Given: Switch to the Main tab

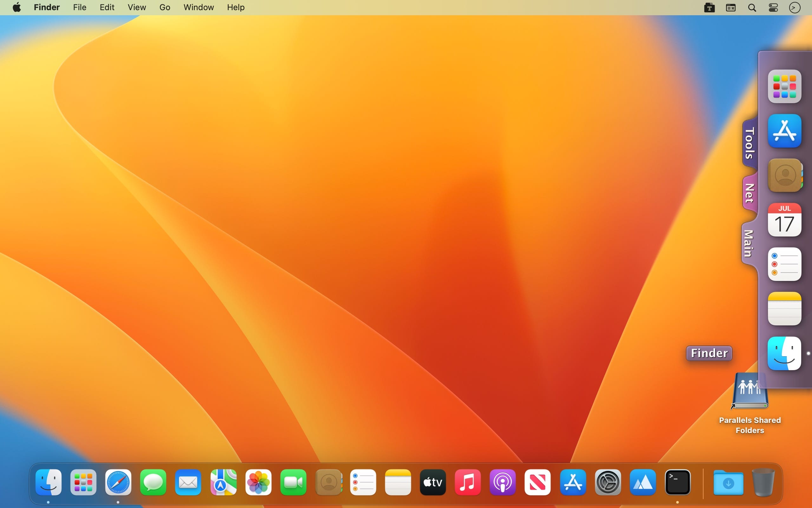Looking at the screenshot, I should point(749,244).
